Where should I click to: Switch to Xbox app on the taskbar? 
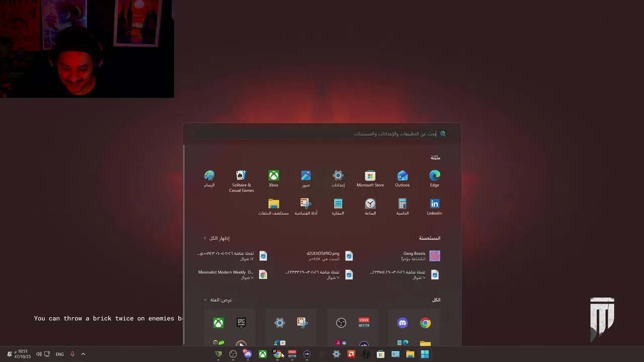click(263, 354)
